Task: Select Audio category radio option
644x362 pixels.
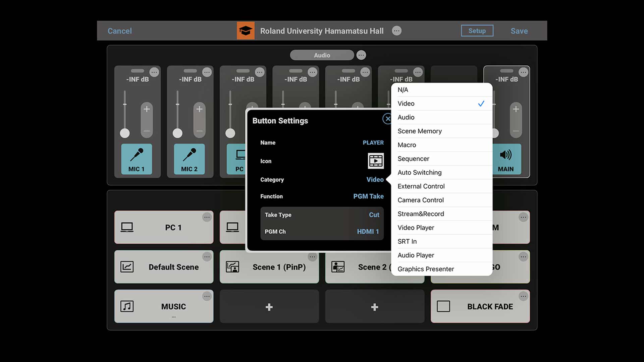Action: coord(406,117)
